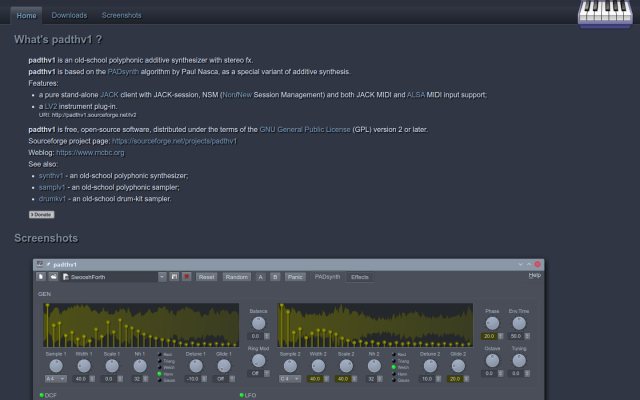Viewport: 640px width, 400px height.
Task: Click the Balance knob
Action: (258, 323)
